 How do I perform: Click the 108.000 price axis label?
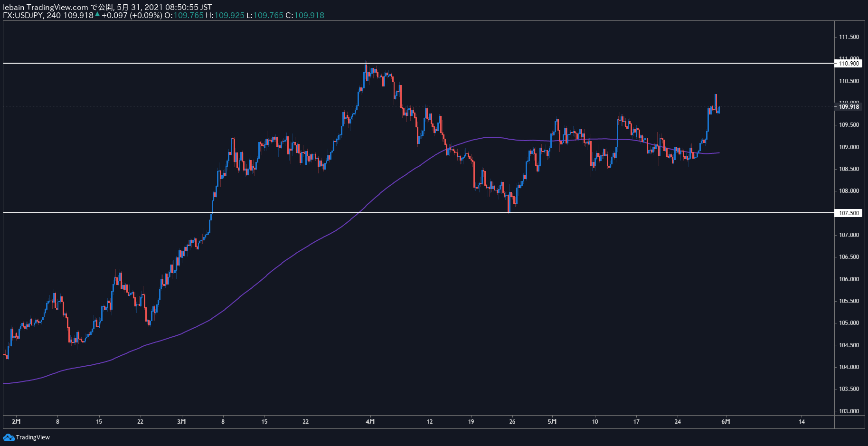point(849,191)
